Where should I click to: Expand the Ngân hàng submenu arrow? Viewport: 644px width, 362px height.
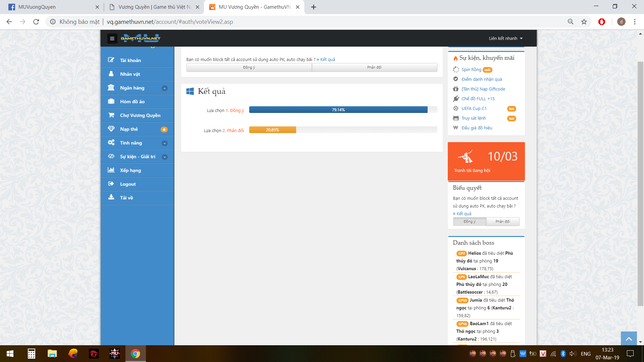[165, 88]
